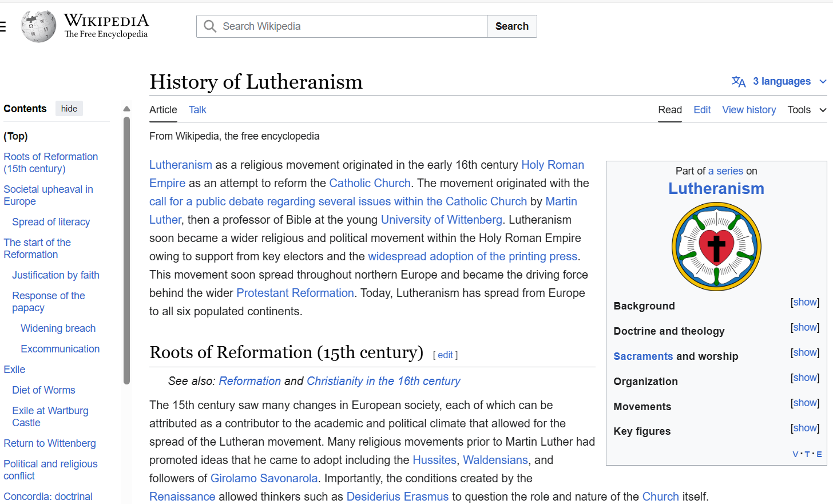The image size is (833, 504).
Task: Go to Political and religious conflict entry
Action: click(x=50, y=470)
